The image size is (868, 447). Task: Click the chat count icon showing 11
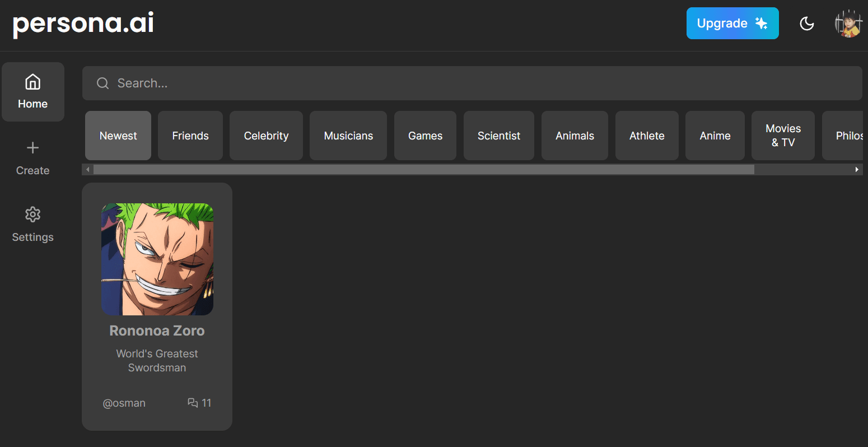[x=193, y=403]
